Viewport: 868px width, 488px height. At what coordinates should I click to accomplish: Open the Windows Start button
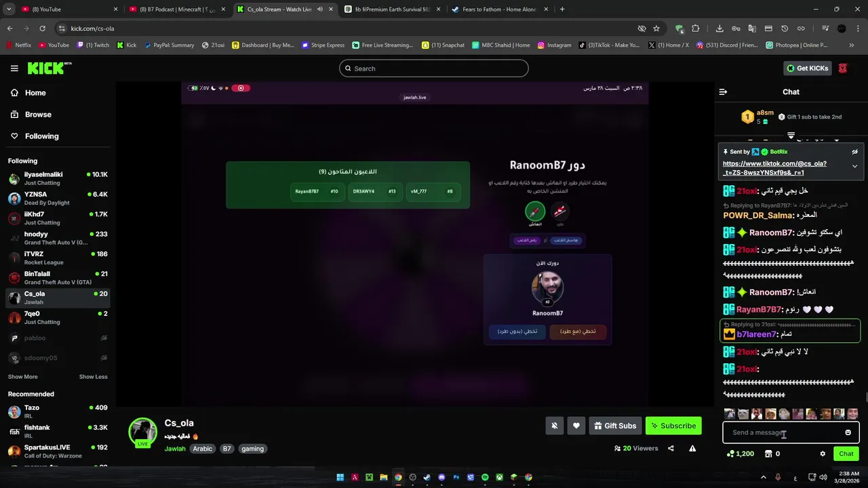pyautogui.click(x=340, y=477)
